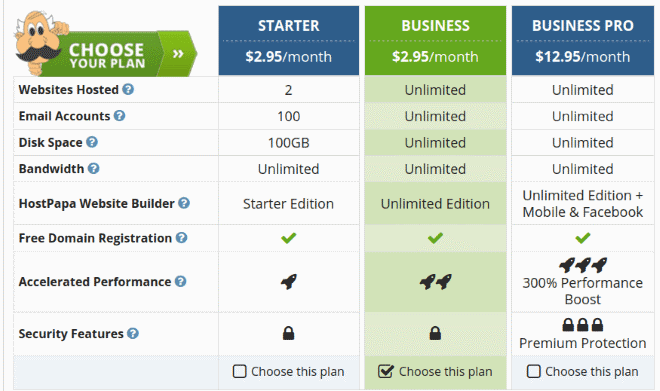The height and width of the screenshot is (391, 660).
Task: Click the triple rocket icons in Business Pro
Action: tap(583, 265)
